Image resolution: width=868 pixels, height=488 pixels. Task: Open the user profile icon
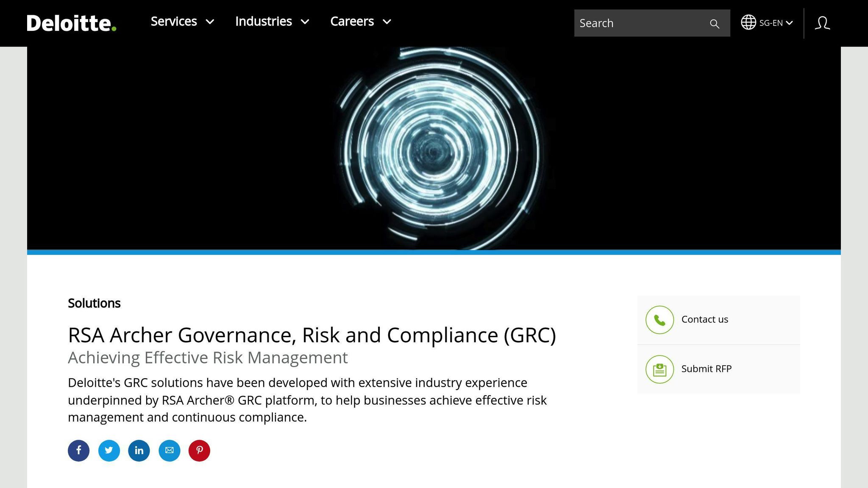tap(822, 23)
